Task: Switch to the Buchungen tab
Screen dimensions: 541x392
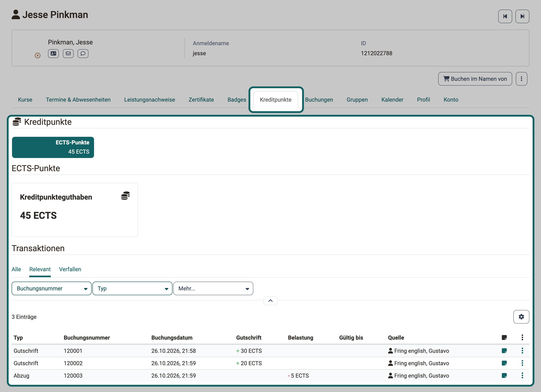Action: (x=319, y=100)
